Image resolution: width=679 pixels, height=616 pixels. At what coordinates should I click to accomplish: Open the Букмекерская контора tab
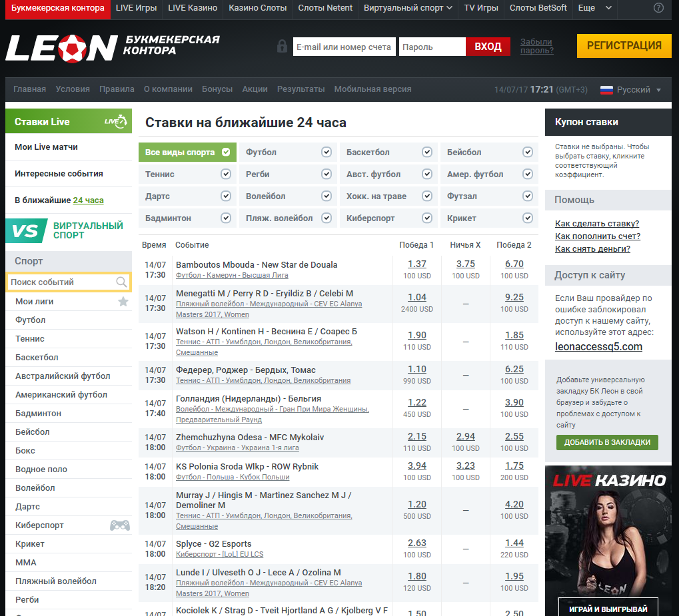pyautogui.click(x=57, y=8)
